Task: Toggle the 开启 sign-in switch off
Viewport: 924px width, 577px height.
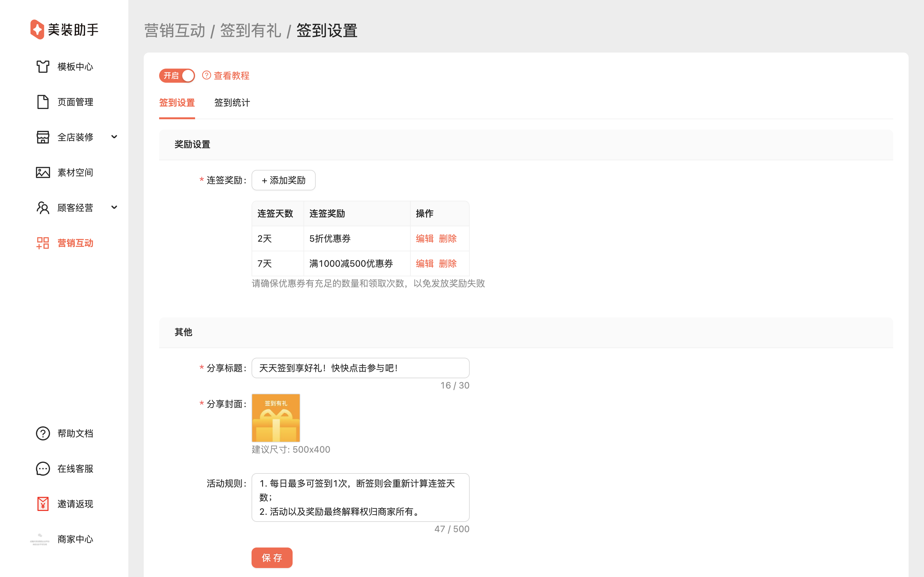Action: 177,76
